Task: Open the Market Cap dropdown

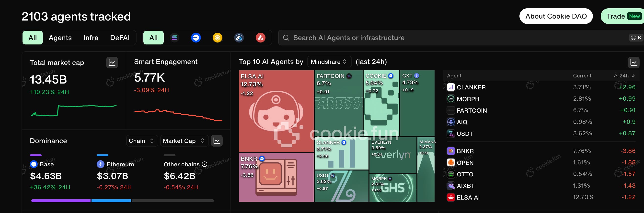Action: pyautogui.click(x=184, y=141)
